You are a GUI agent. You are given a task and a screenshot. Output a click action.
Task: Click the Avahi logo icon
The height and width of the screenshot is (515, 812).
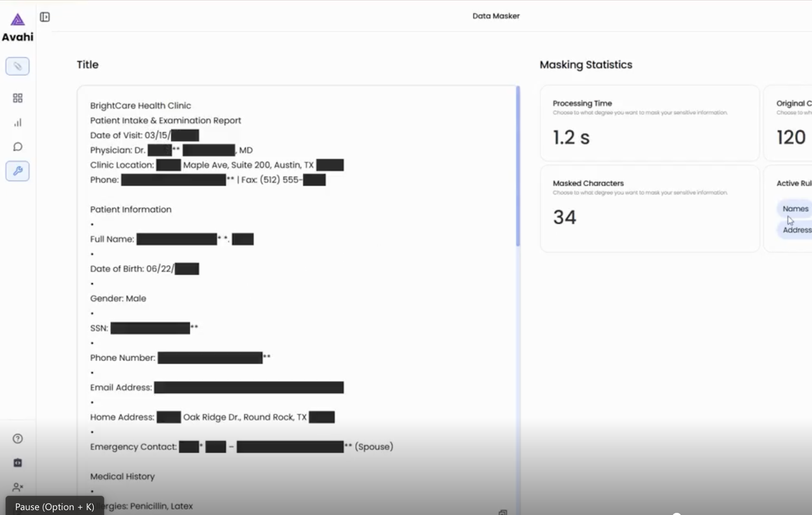coord(17,19)
